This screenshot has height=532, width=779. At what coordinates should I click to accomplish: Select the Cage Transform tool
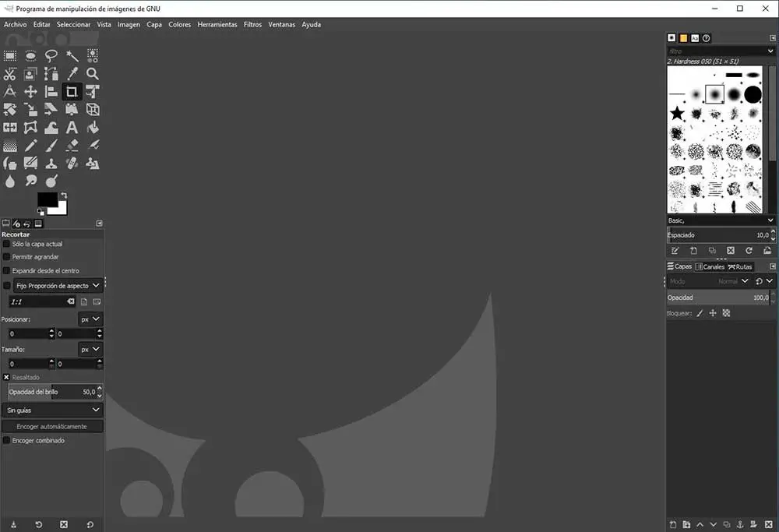tap(31, 128)
